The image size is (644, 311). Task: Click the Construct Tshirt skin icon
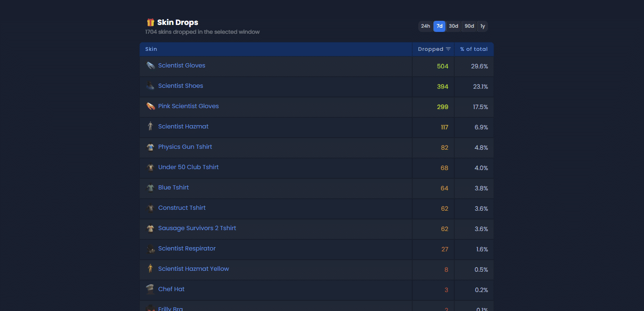150,208
